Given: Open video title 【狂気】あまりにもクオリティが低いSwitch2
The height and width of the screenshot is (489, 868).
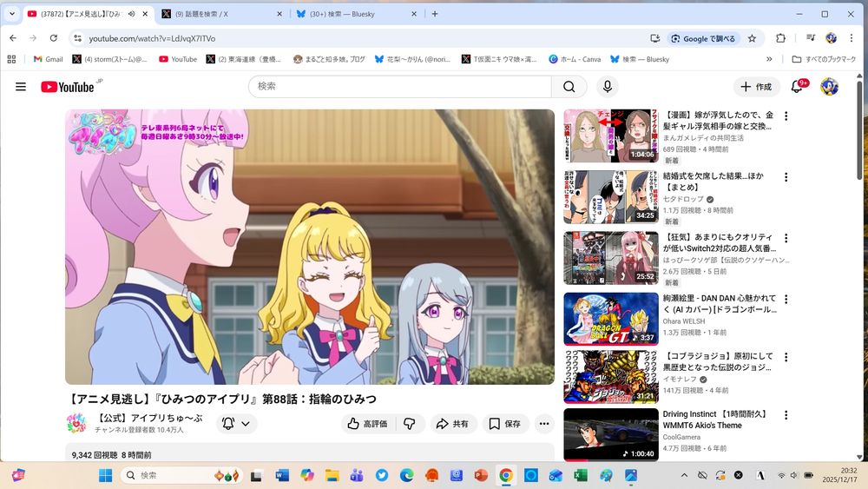Looking at the screenshot, I should tap(720, 242).
